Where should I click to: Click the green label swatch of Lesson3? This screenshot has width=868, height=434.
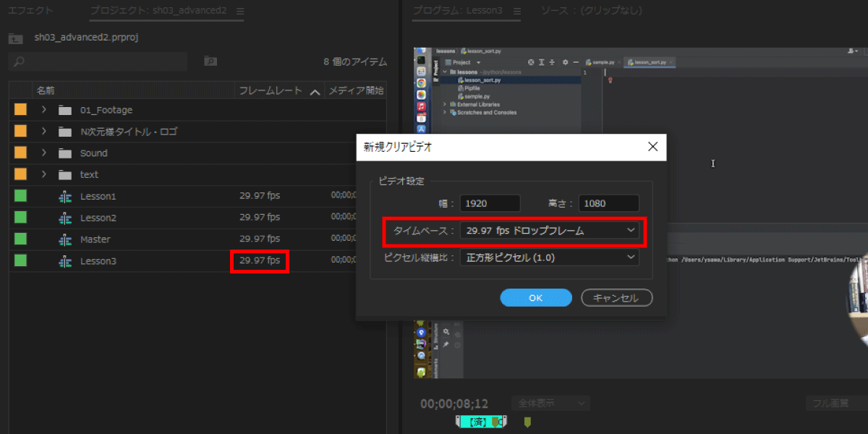pos(20,261)
